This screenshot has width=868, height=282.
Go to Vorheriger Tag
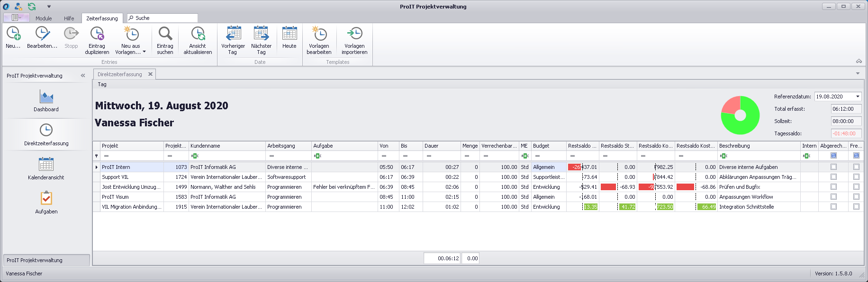click(x=233, y=34)
